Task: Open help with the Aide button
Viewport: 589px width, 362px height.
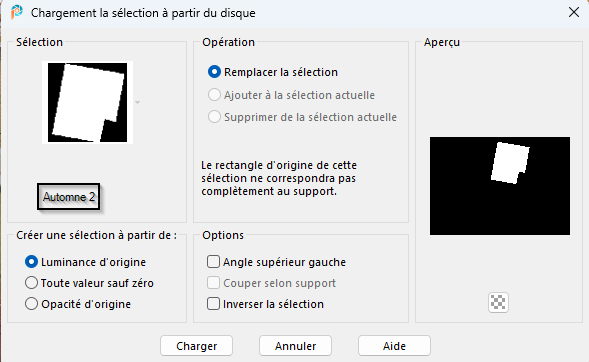Action: coord(394,345)
